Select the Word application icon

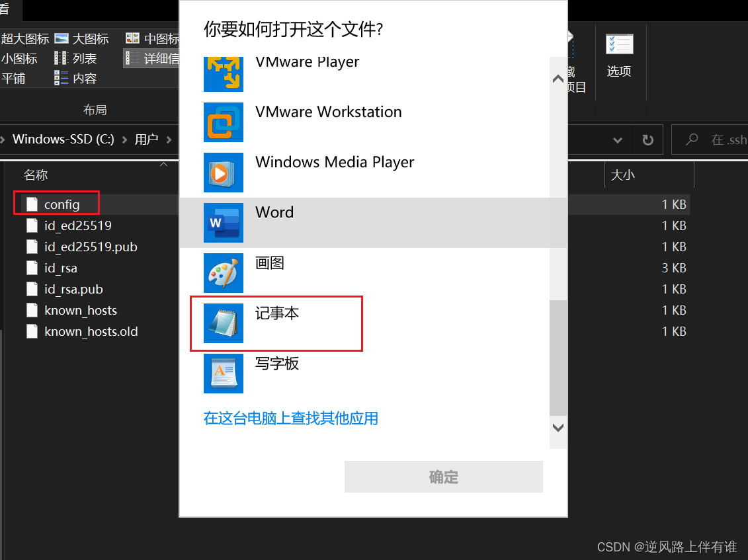(x=224, y=223)
